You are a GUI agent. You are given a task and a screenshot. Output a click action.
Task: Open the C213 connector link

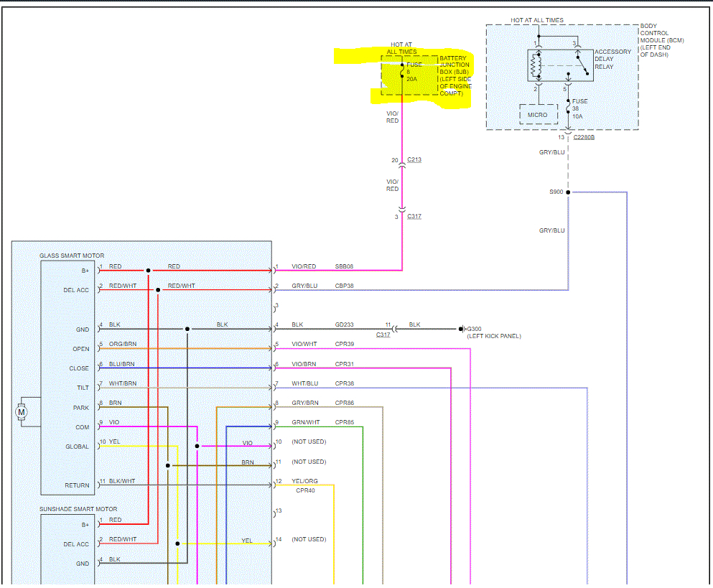[x=414, y=159]
